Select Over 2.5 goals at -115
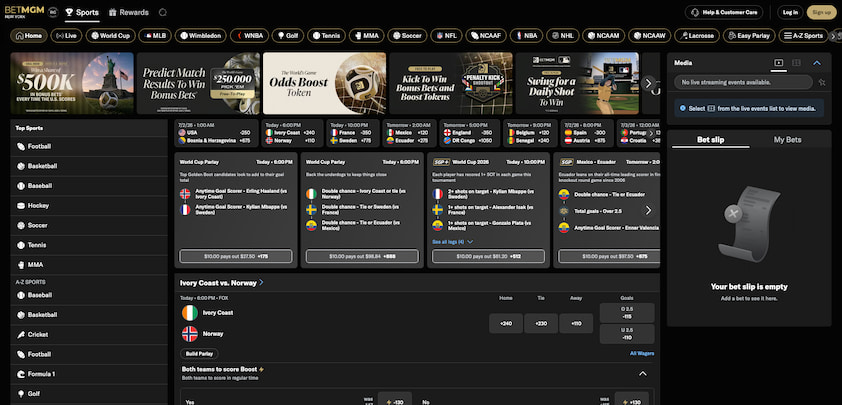842x405 pixels. point(627,313)
